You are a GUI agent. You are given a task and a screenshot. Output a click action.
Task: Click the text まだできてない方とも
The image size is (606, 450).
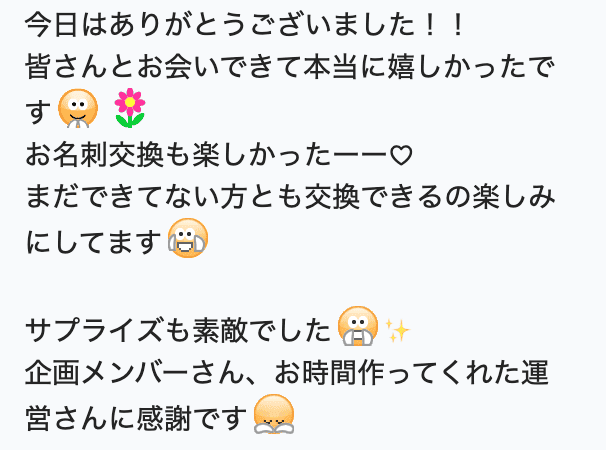(164, 196)
